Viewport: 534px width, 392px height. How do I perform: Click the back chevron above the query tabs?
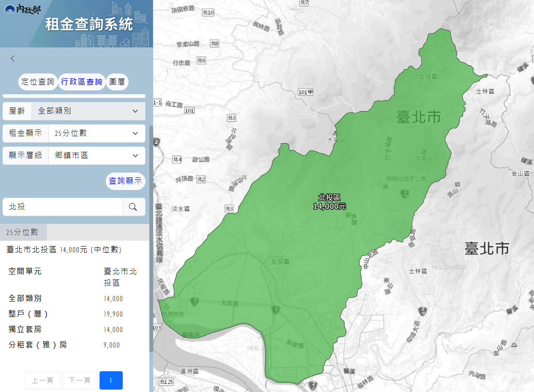pyautogui.click(x=13, y=58)
